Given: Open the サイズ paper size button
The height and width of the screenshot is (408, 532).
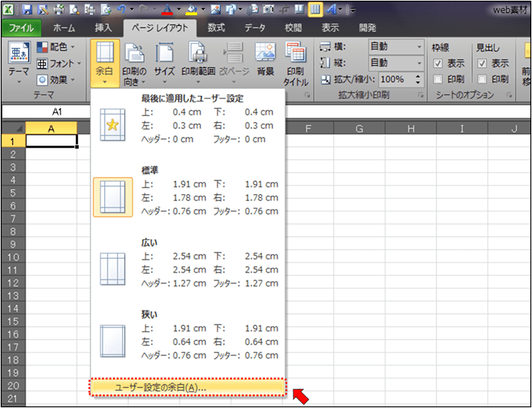Looking at the screenshot, I should [164, 63].
